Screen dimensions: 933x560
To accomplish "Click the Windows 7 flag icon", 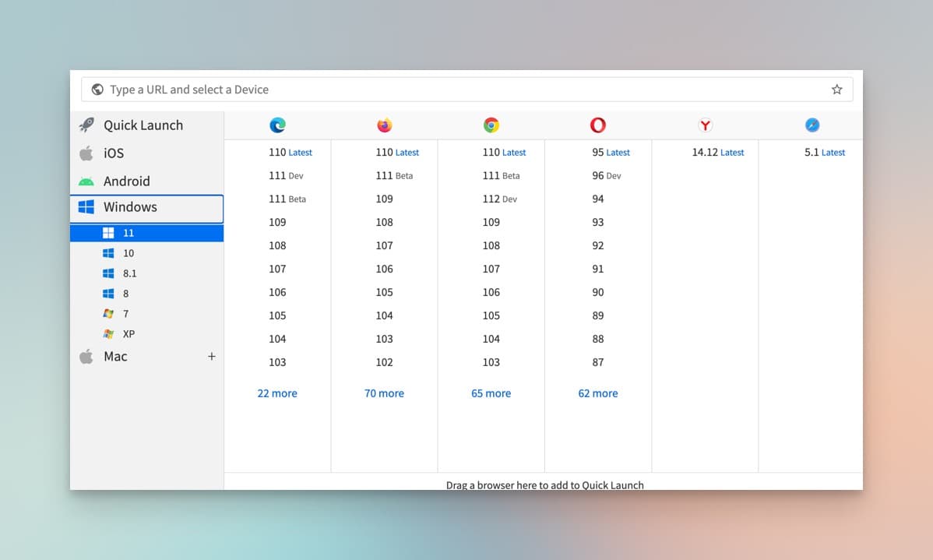I will [x=108, y=314].
